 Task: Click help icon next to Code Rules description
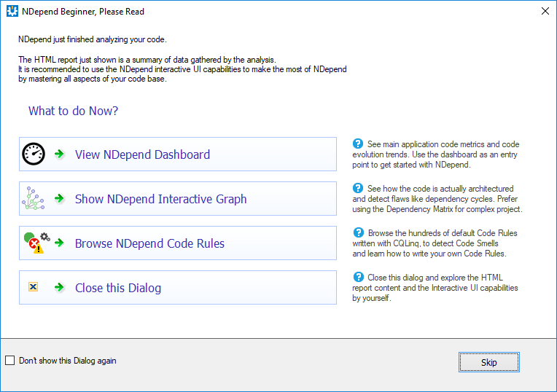359,232
